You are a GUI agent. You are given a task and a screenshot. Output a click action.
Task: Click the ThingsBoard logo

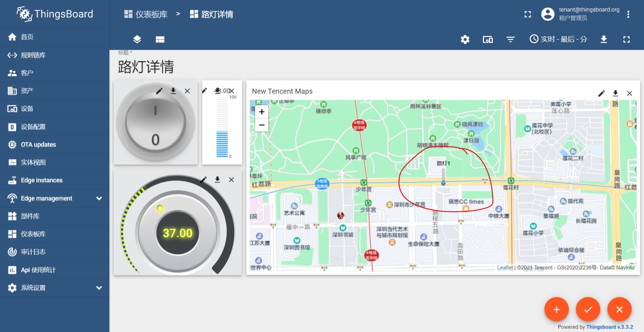click(54, 14)
